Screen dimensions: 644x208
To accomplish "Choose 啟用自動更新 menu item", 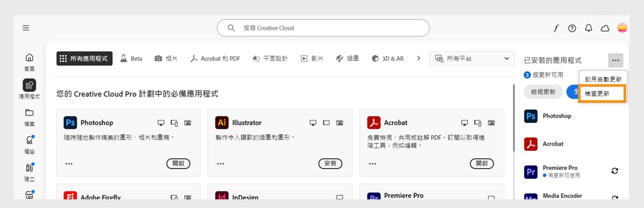I will point(603,79).
